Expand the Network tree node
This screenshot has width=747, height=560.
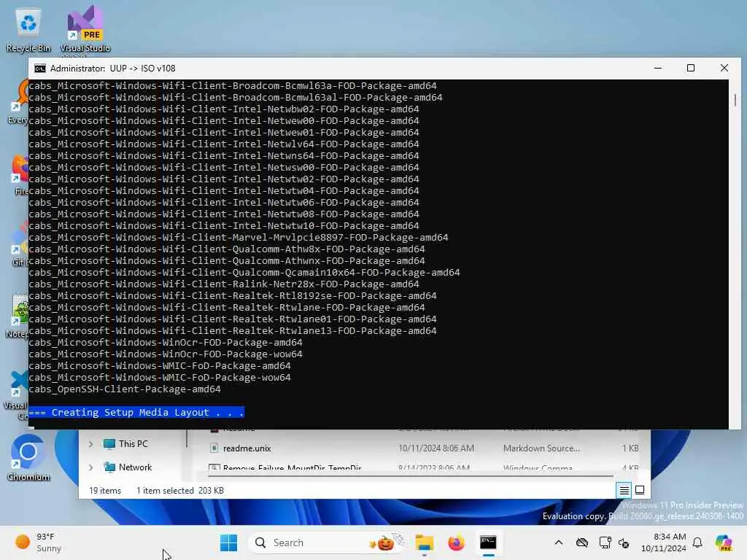[x=91, y=467]
